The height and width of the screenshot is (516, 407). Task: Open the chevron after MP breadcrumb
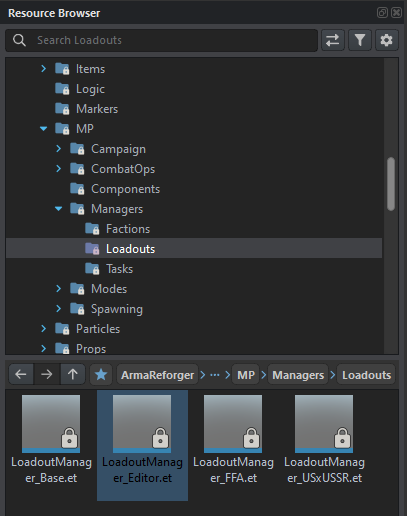pos(264,375)
